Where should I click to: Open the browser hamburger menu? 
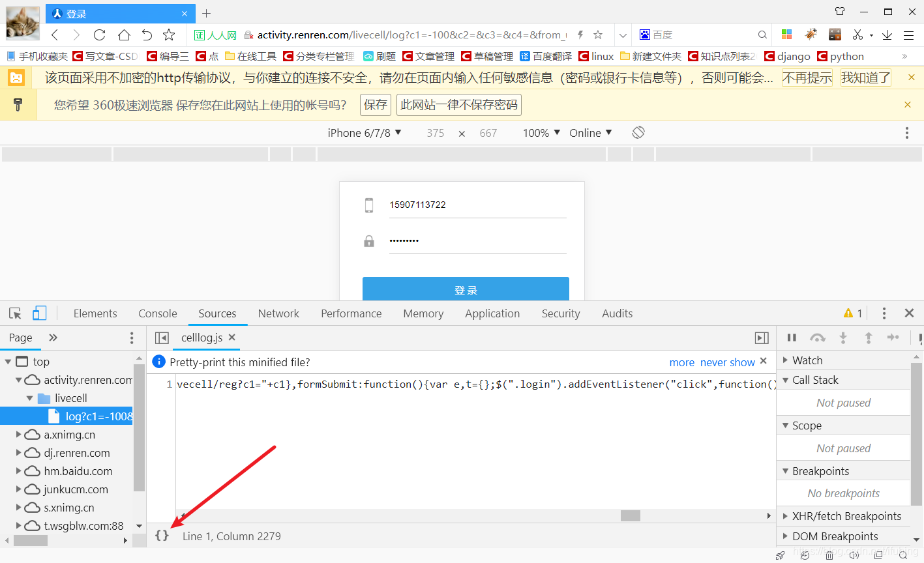(x=908, y=35)
